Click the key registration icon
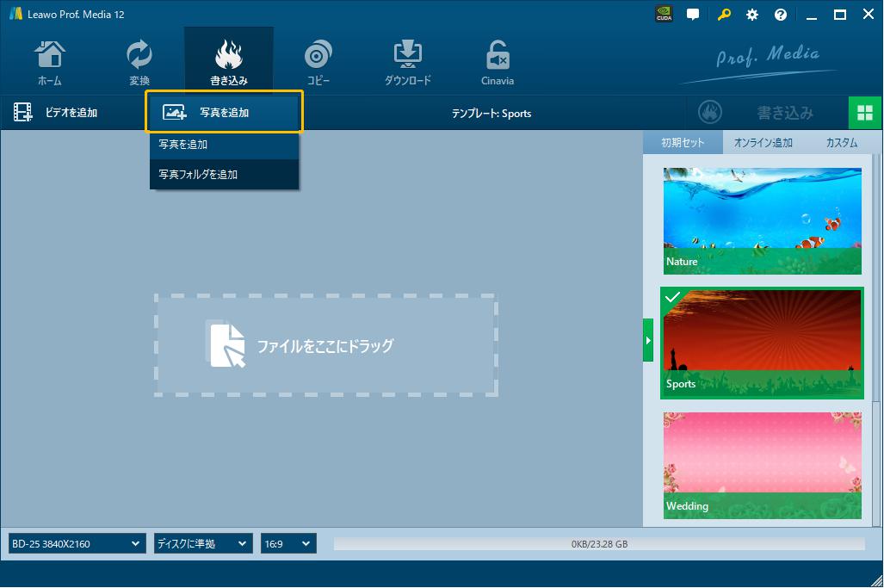Image resolution: width=884 pixels, height=588 pixels. 723,15
